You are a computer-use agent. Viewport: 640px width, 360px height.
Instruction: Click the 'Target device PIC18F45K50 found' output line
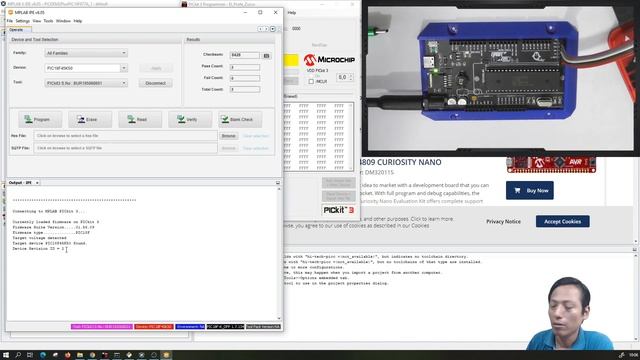49,243
